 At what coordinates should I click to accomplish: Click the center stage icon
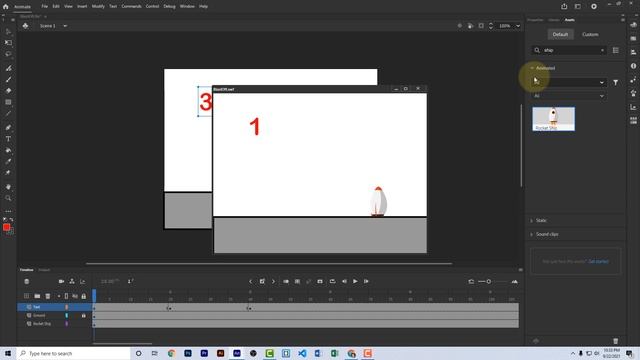(460, 26)
